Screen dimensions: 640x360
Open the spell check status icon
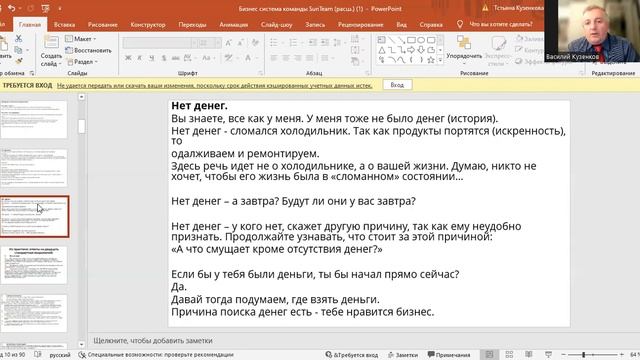click(38, 355)
